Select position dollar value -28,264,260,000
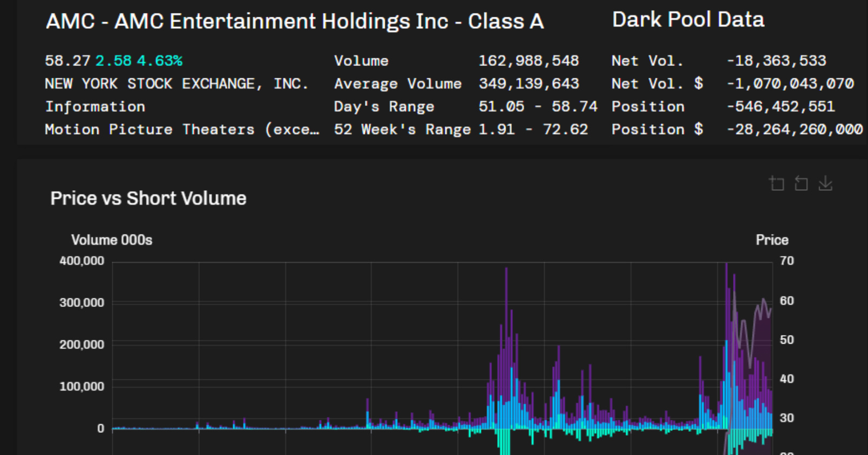This screenshot has width=868, height=455. (x=795, y=130)
